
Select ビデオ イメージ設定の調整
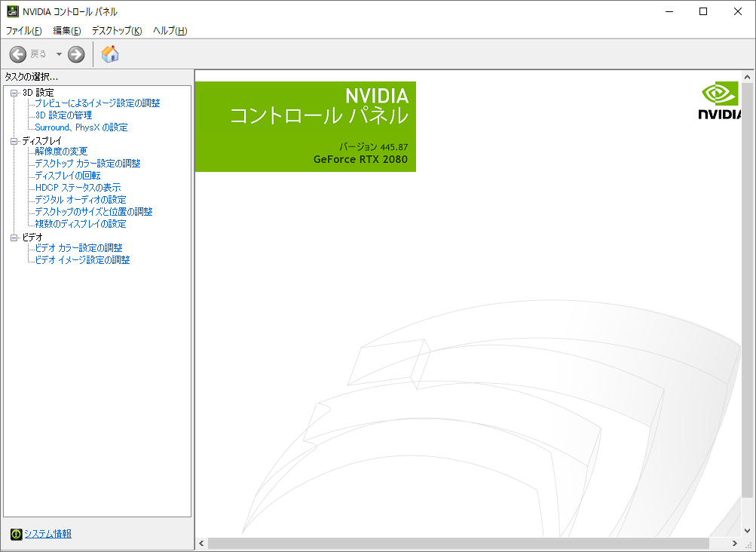(x=82, y=260)
